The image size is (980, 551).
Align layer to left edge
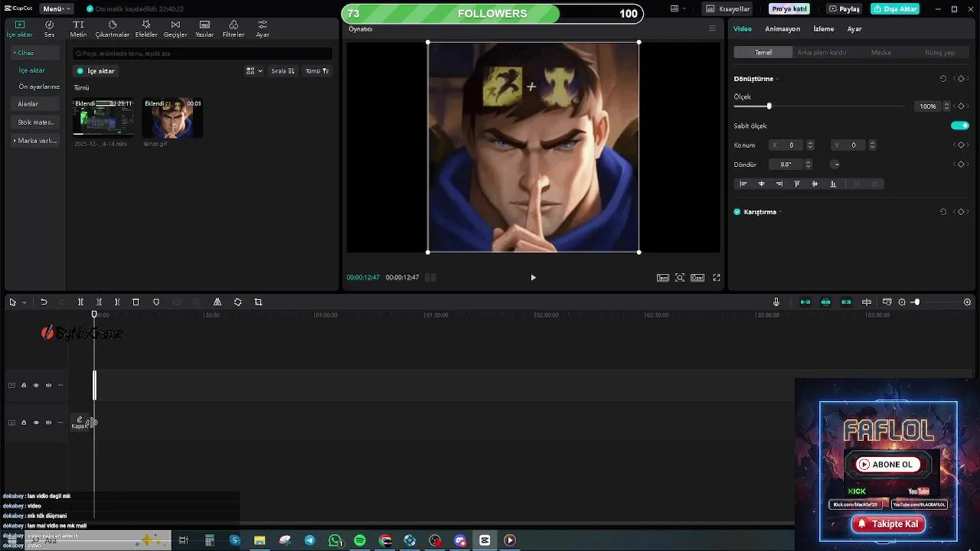pyautogui.click(x=743, y=184)
